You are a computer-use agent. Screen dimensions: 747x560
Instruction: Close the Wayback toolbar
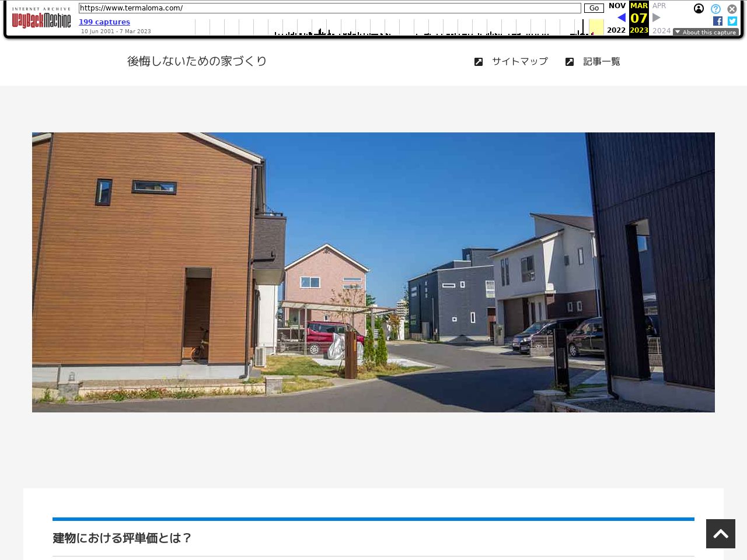732,9
